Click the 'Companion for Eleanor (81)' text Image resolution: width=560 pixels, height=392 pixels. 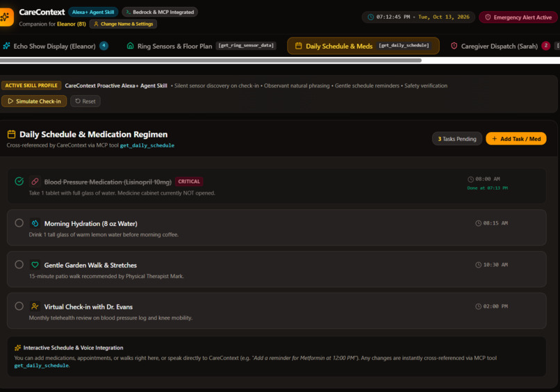pyautogui.click(x=53, y=24)
